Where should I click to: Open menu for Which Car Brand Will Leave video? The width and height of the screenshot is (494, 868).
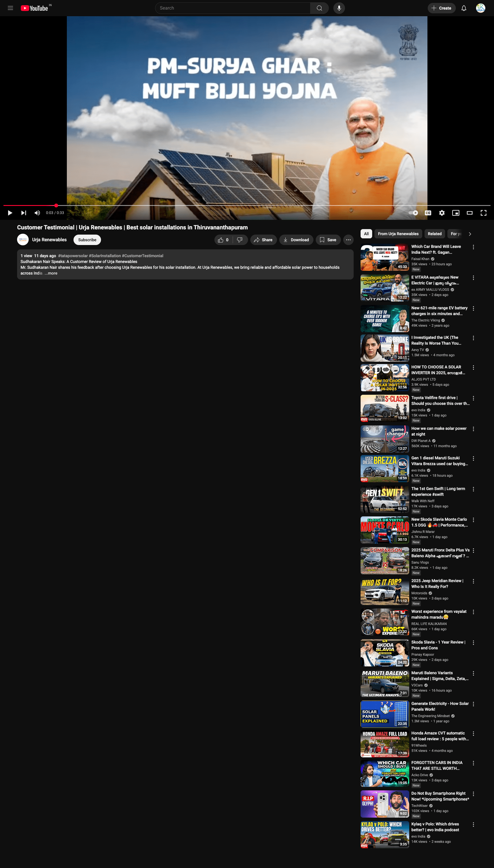click(473, 247)
